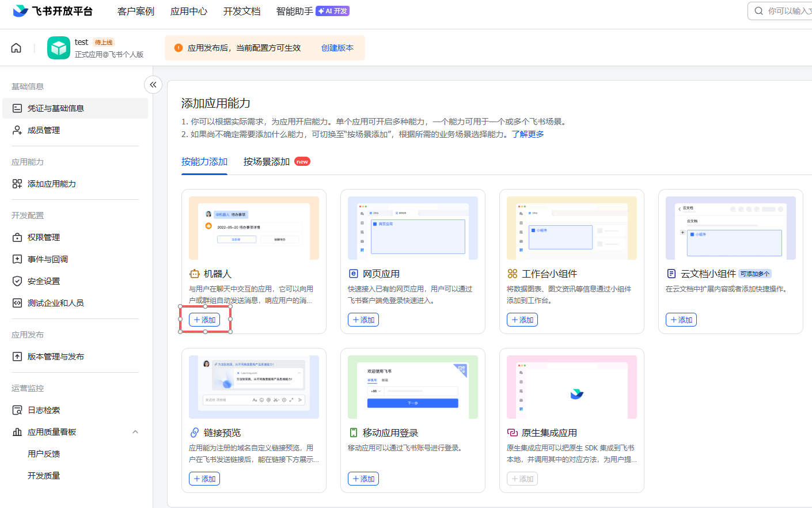The height and width of the screenshot is (508, 812).
Task: Add the 机器人 capability
Action: 204,320
